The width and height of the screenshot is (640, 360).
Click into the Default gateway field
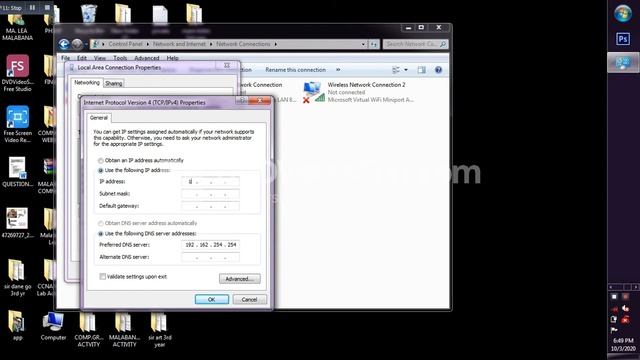(x=210, y=206)
